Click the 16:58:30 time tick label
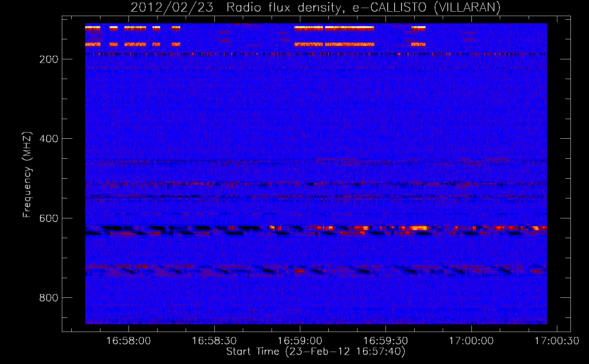The width and height of the screenshot is (589, 364). (214, 341)
